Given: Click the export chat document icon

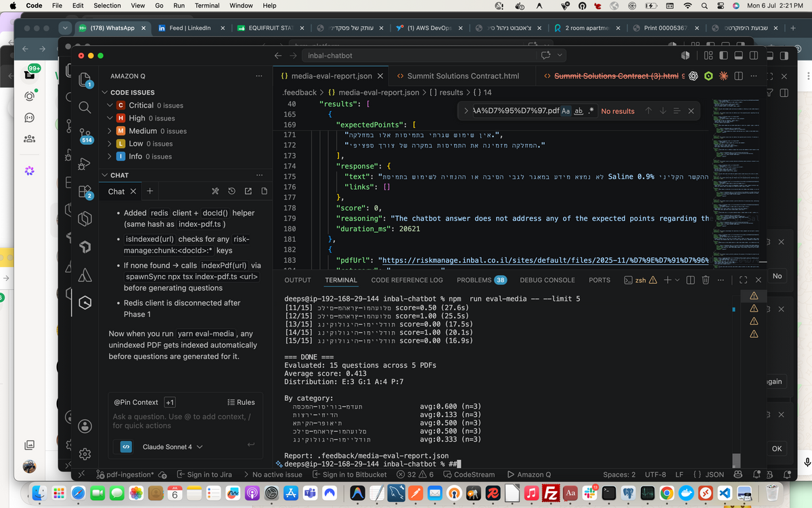Looking at the screenshot, I should coord(264,192).
